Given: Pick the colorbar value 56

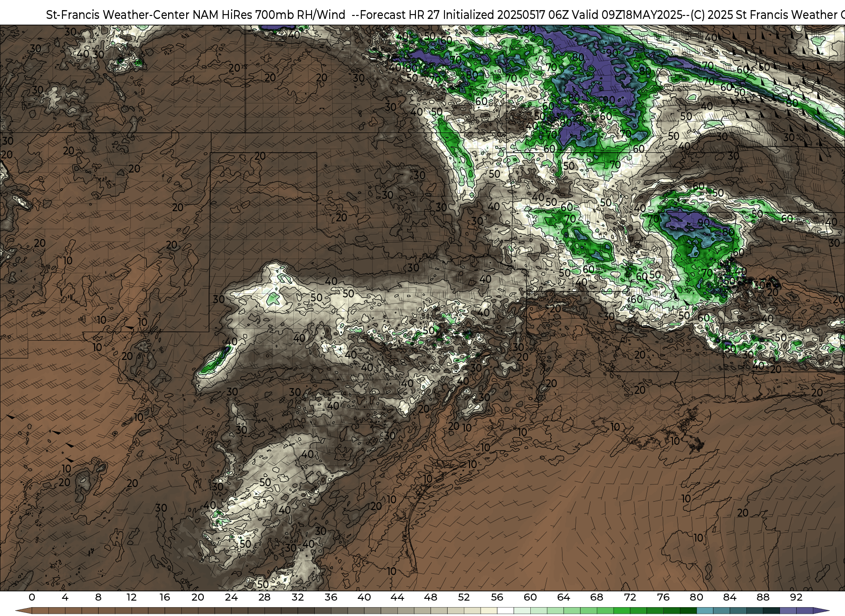Looking at the screenshot, I should coord(497,597).
